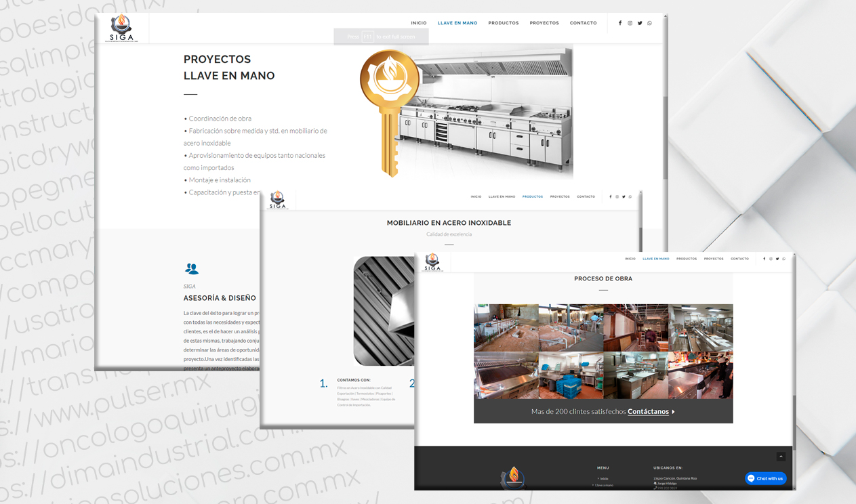Click the scroll-to-top arrow button in dark footer
Screen dimensions: 856x504
point(781,457)
